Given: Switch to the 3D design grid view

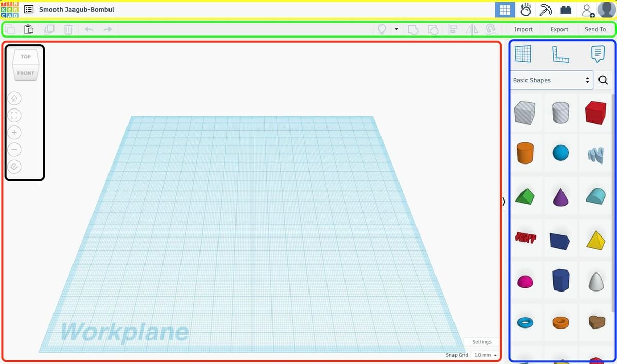Looking at the screenshot, I should [x=505, y=10].
